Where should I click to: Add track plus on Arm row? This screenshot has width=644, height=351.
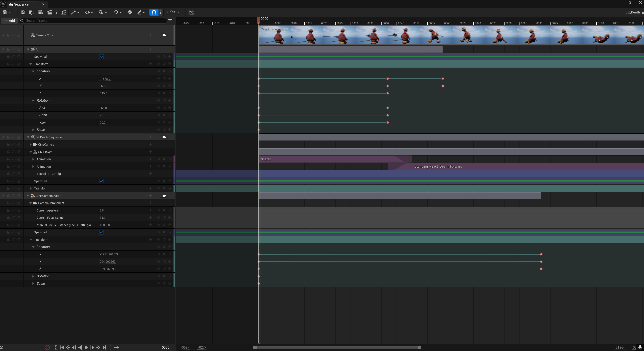[150, 49]
